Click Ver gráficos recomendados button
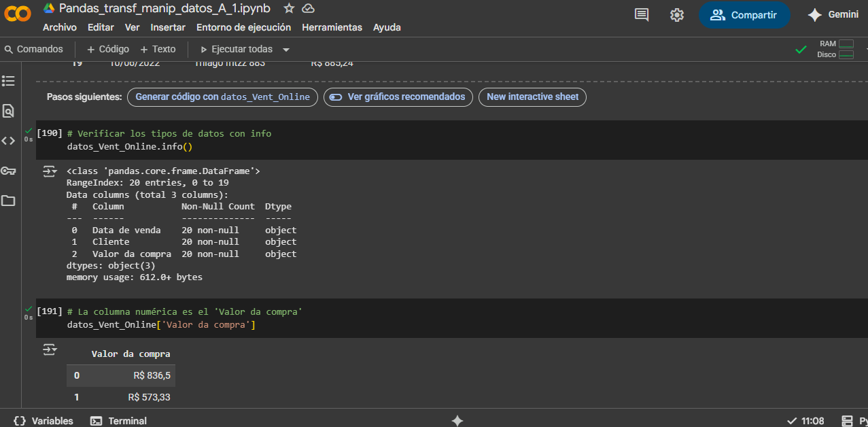The width and height of the screenshot is (868, 427). click(x=398, y=97)
